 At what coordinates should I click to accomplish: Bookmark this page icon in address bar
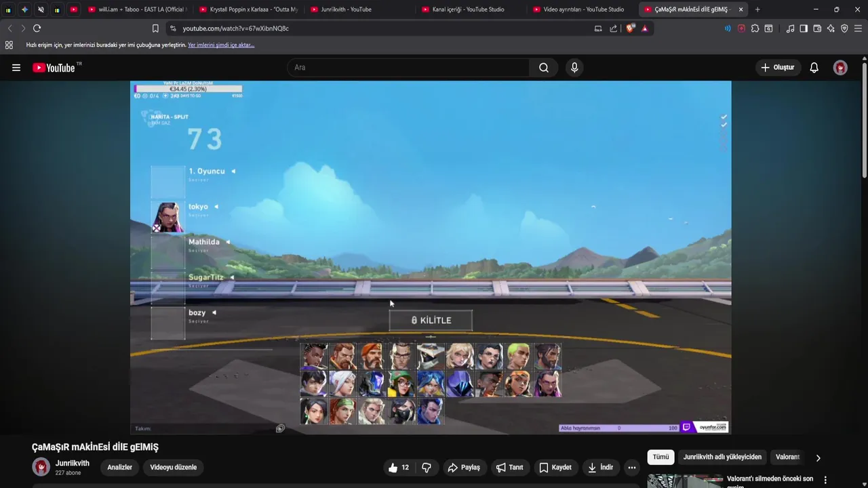click(x=155, y=28)
